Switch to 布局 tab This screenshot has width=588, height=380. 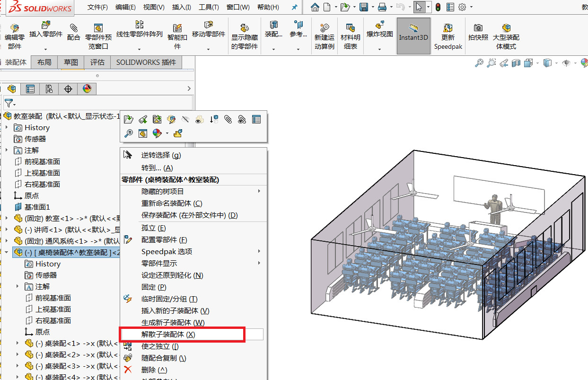[44, 62]
